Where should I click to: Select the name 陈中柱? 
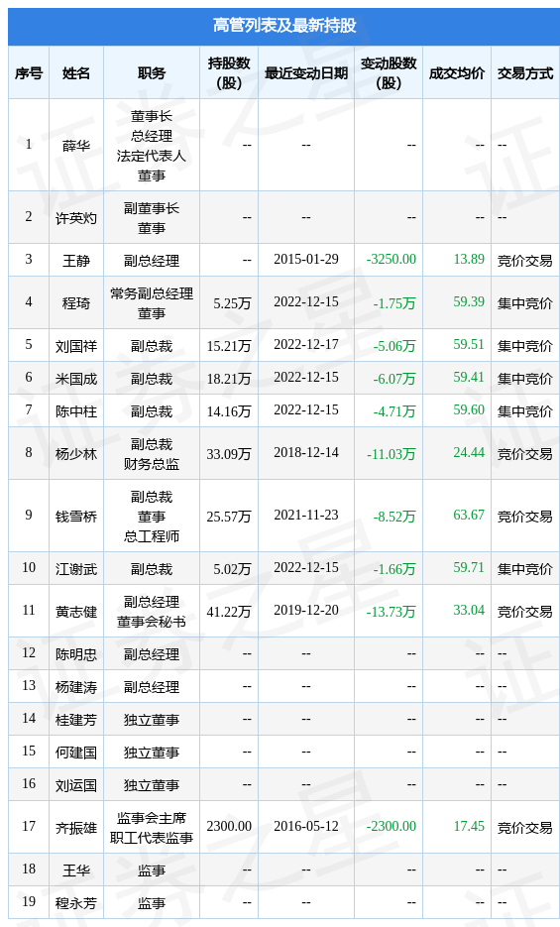(76, 411)
